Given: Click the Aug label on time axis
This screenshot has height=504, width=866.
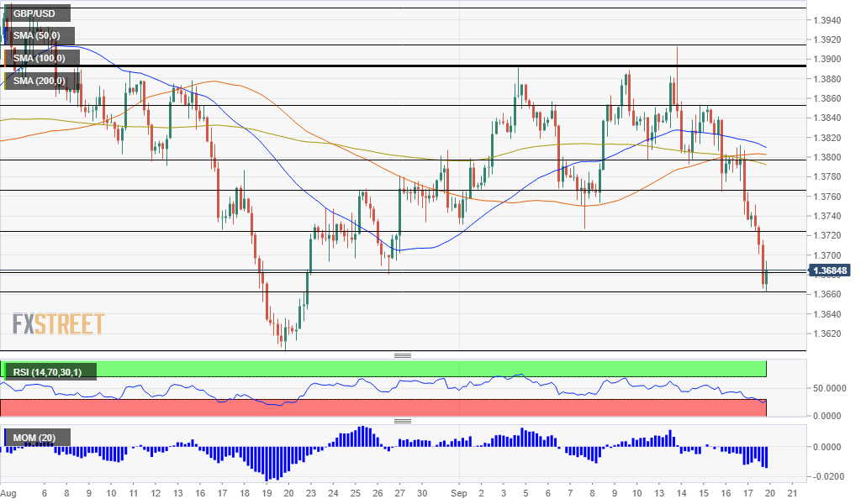Looking at the screenshot, I should click(x=8, y=493).
